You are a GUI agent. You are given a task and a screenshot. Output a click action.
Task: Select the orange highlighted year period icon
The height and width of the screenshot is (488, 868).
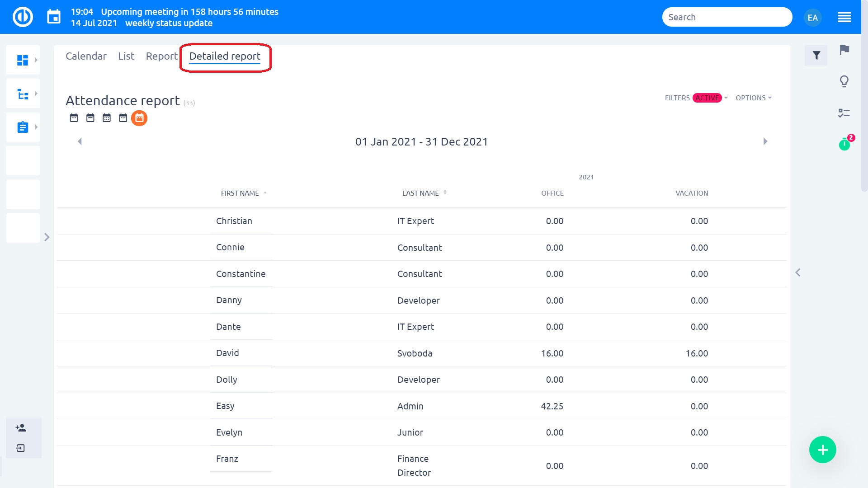click(139, 118)
